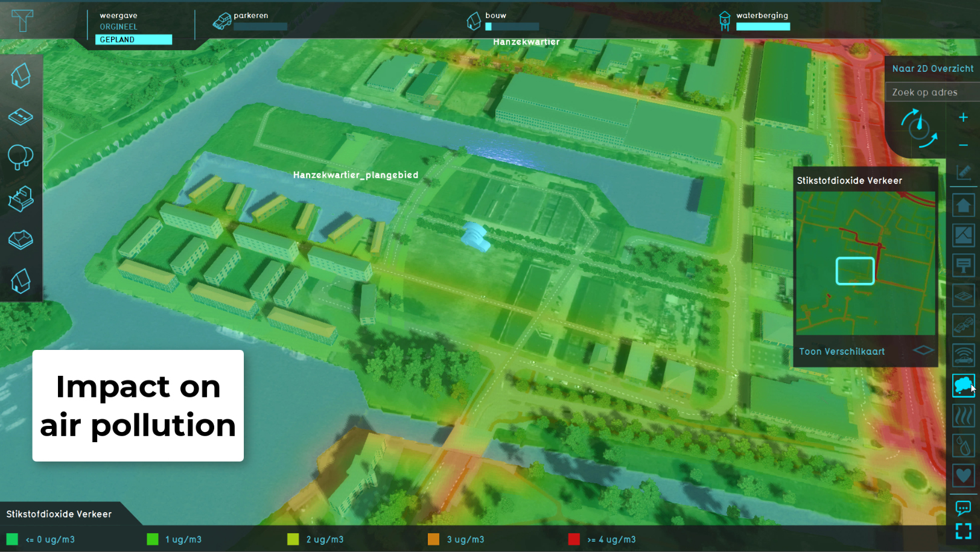This screenshot has height=552, width=980.
Task: Click Naar 2D Overzicht button
Action: [x=932, y=68]
